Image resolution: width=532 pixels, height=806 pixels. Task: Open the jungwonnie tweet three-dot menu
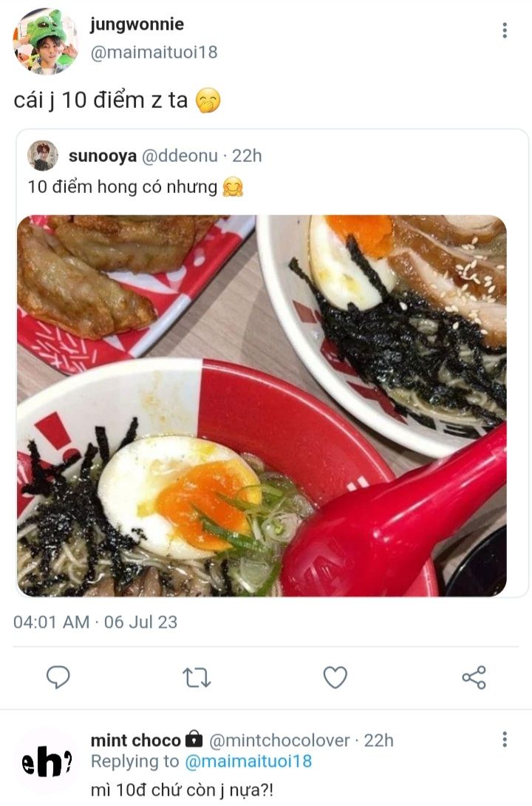click(505, 30)
